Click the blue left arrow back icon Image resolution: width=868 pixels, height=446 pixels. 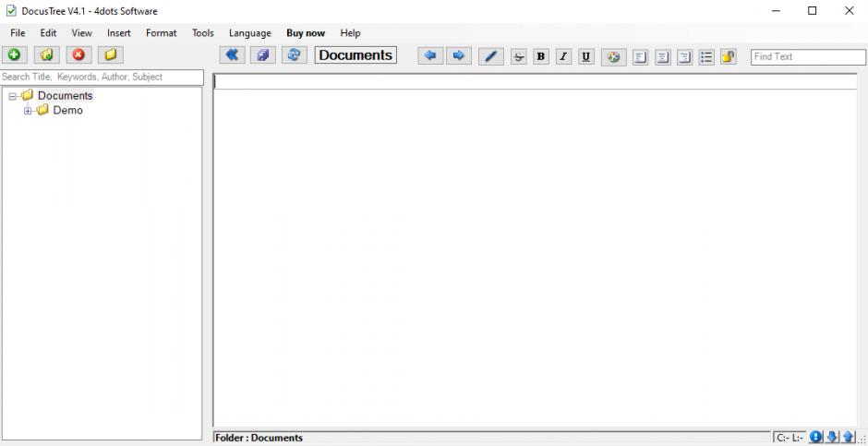(x=430, y=56)
